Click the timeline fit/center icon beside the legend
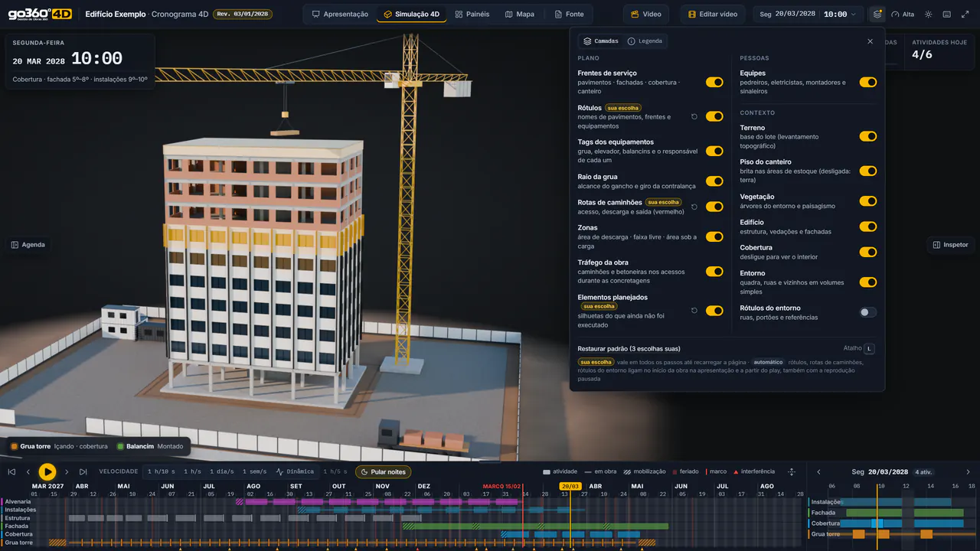This screenshot has height=551, width=980. pyautogui.click(x=792, y=472)
